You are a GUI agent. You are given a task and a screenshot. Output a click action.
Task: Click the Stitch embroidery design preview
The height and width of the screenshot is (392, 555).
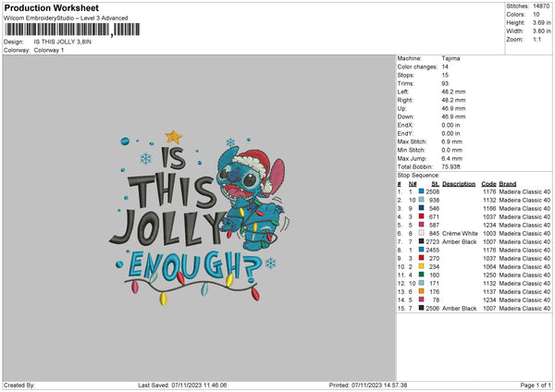click(201, 218)
